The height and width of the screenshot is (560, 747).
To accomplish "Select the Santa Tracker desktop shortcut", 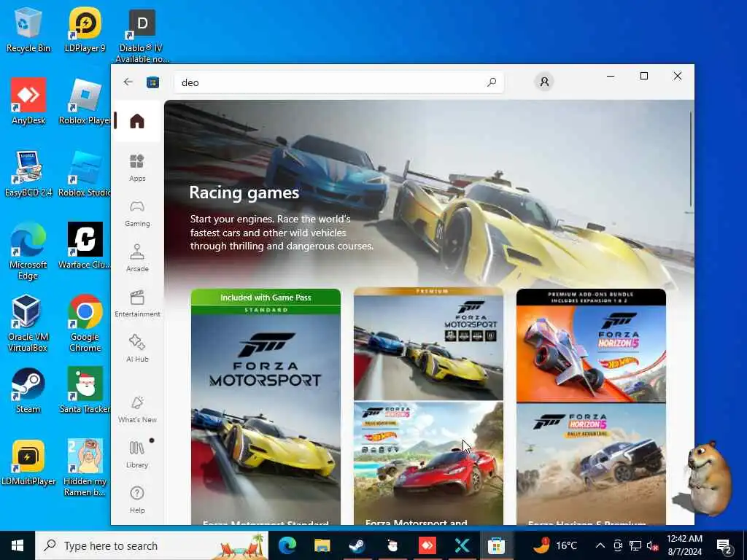I will pos(85,390).
